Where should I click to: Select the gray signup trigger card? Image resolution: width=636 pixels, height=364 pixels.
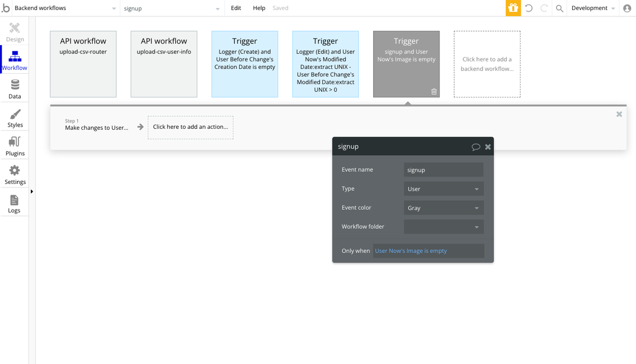(x=406, y=64)
